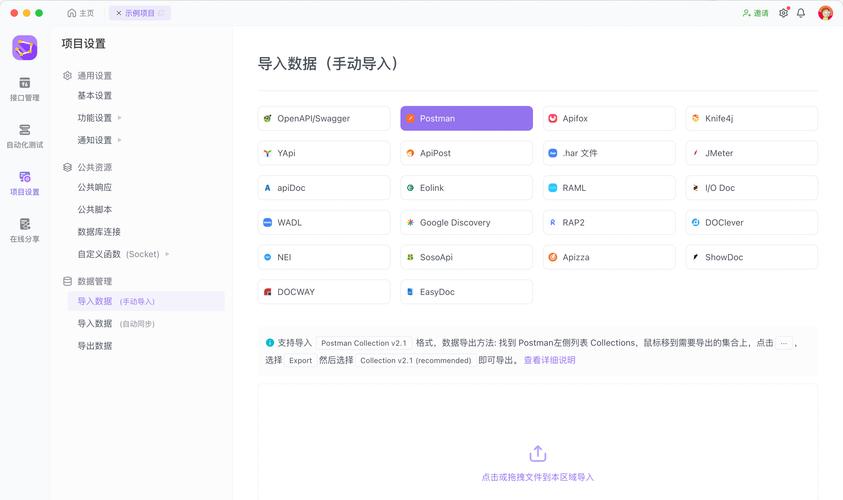Click 点击或拖拽文件到本区域导入 upload text
The image size is (843, 500).
point(538,477)
